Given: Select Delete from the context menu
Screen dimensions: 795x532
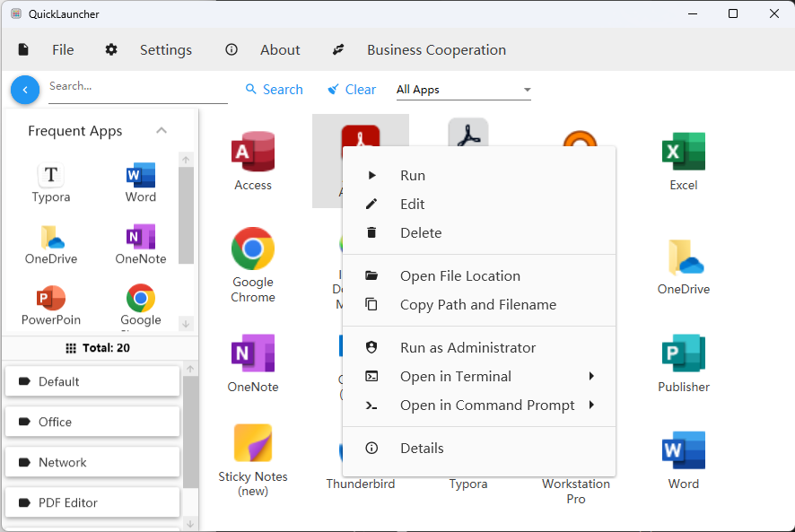Looking at the screenshot, I should click(479, 232).
